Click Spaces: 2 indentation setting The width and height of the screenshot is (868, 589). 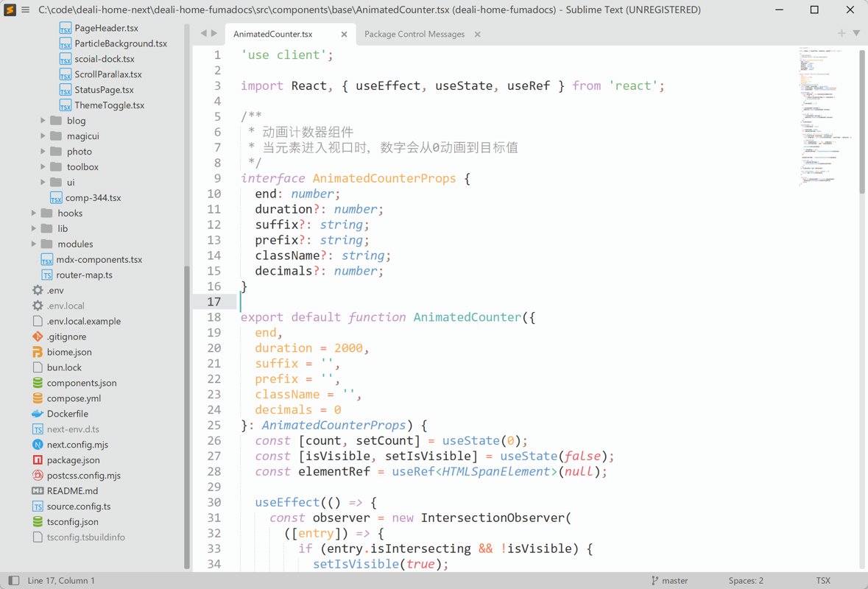(745, 580)
